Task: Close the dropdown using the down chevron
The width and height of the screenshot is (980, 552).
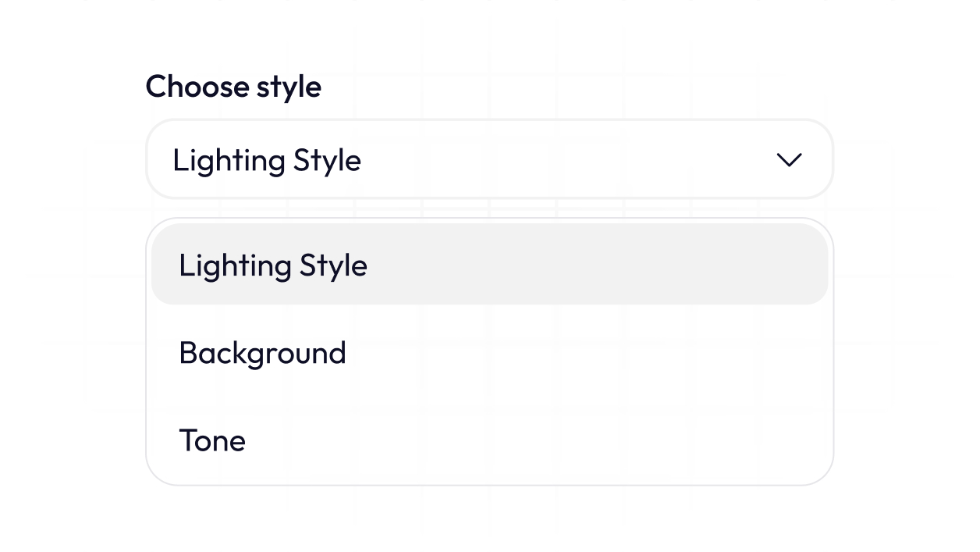Action: (789, 160)
